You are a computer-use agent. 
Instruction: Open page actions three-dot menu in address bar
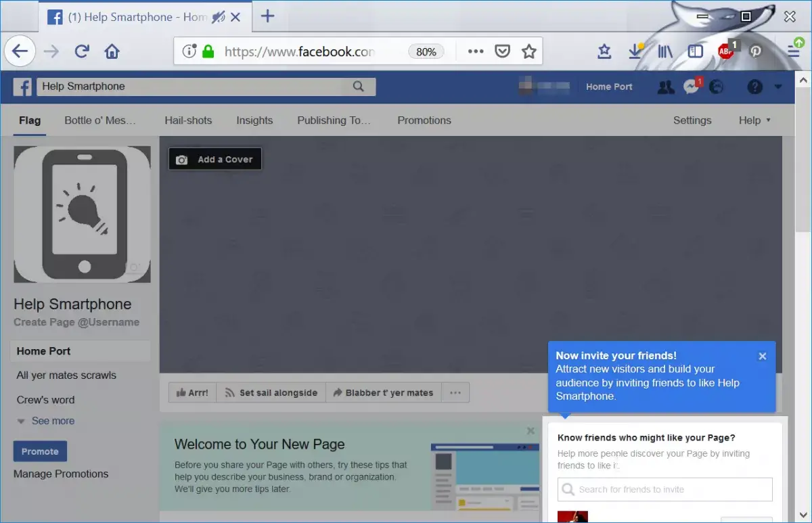[x=476, y=51]
